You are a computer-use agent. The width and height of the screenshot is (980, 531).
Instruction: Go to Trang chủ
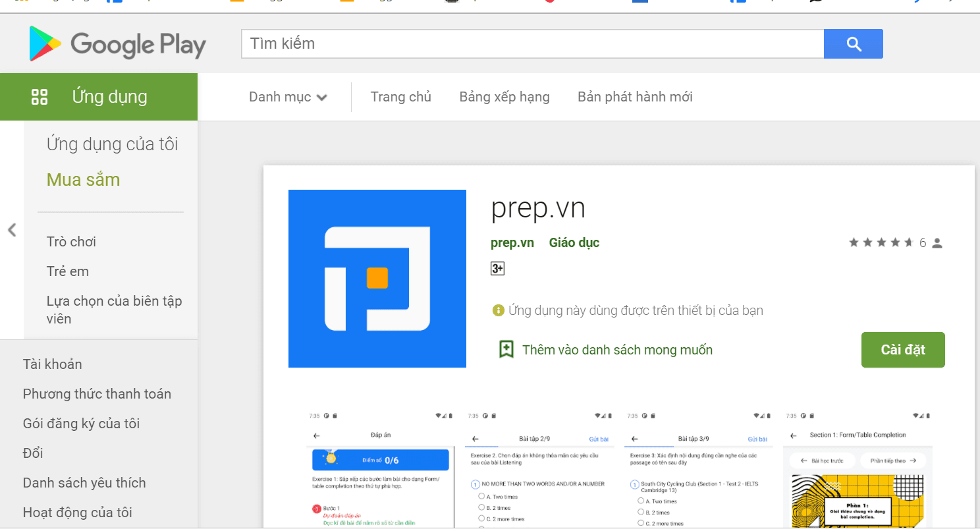(401, 97)
